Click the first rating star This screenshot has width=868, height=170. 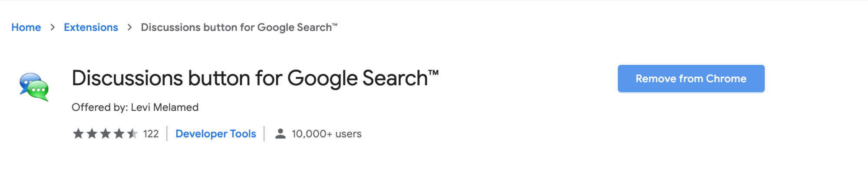pyautogui.click(x=78, y=133)
